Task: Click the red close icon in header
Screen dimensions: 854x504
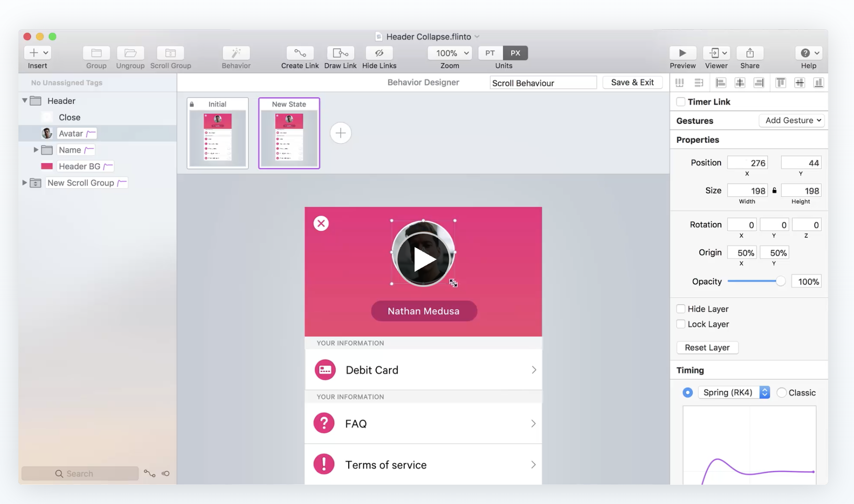Action: [x=321, y=223]
